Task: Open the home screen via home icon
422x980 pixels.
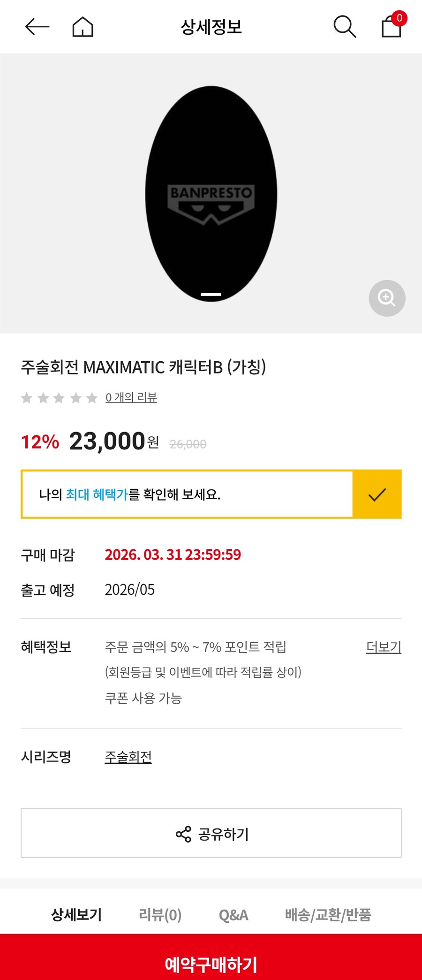Action: pos(82,27)
